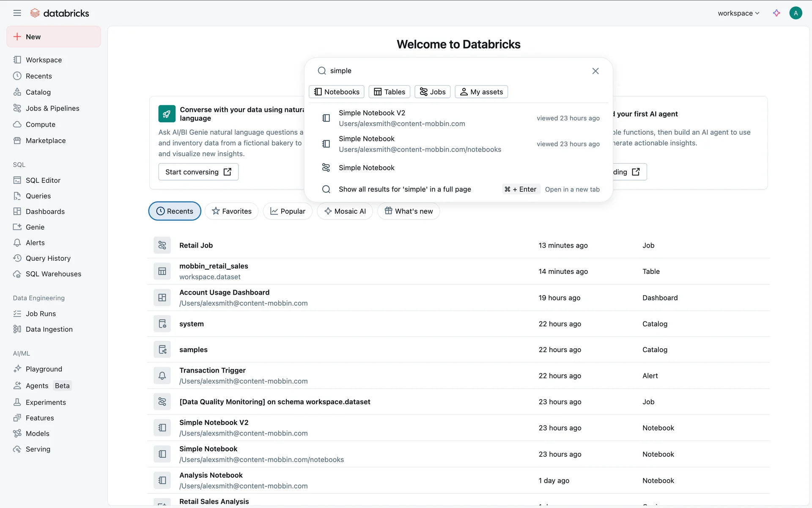Open Compute in the sidebar

tap(40, 124)
